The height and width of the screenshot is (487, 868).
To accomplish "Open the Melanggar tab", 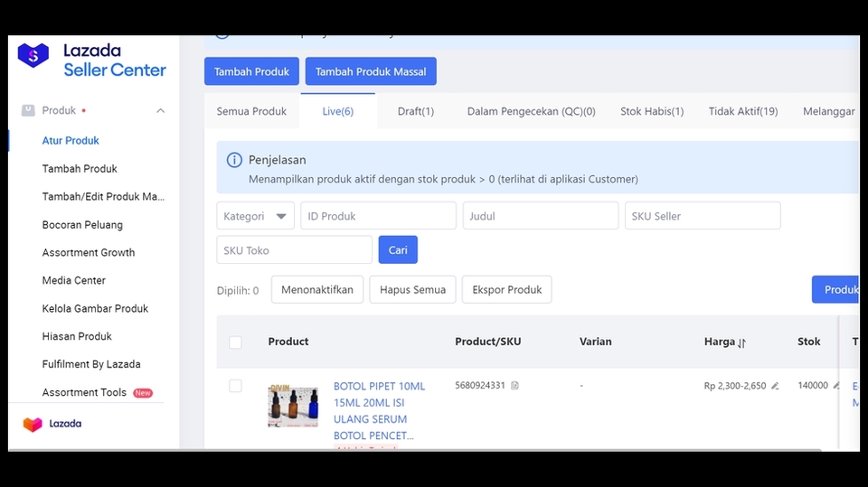I will click(x=829, y=111).
